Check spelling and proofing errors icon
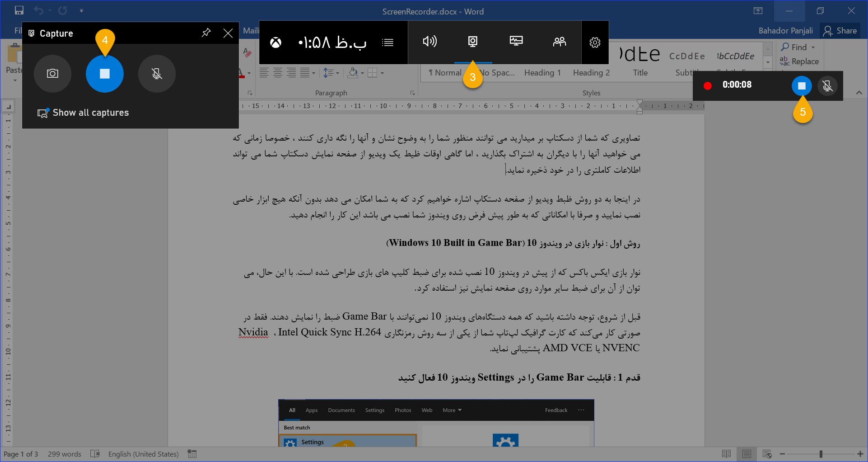The height and width of the screenshot is (462, 868). [95, 454]
